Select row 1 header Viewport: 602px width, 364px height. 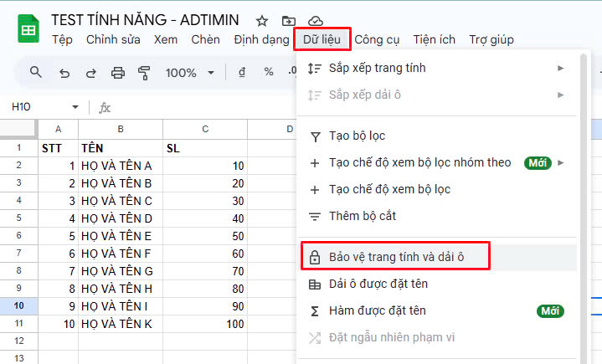[18, 147]
